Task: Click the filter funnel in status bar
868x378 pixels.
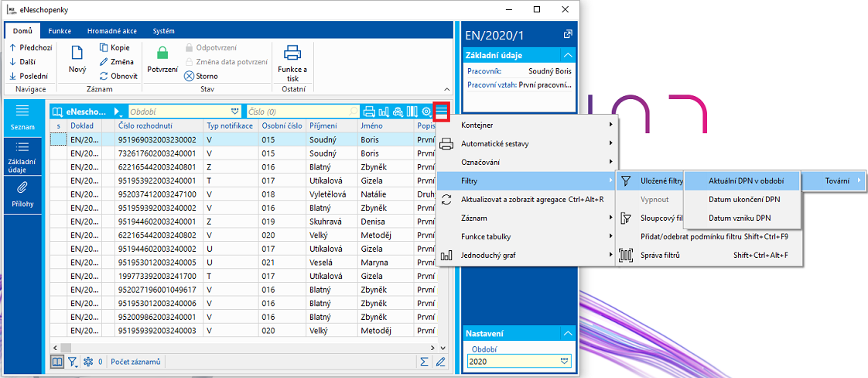Action: [73, 362]
